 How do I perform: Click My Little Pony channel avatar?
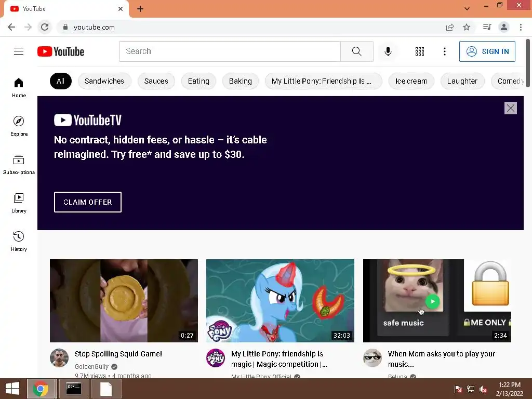(x=216, y=357)
